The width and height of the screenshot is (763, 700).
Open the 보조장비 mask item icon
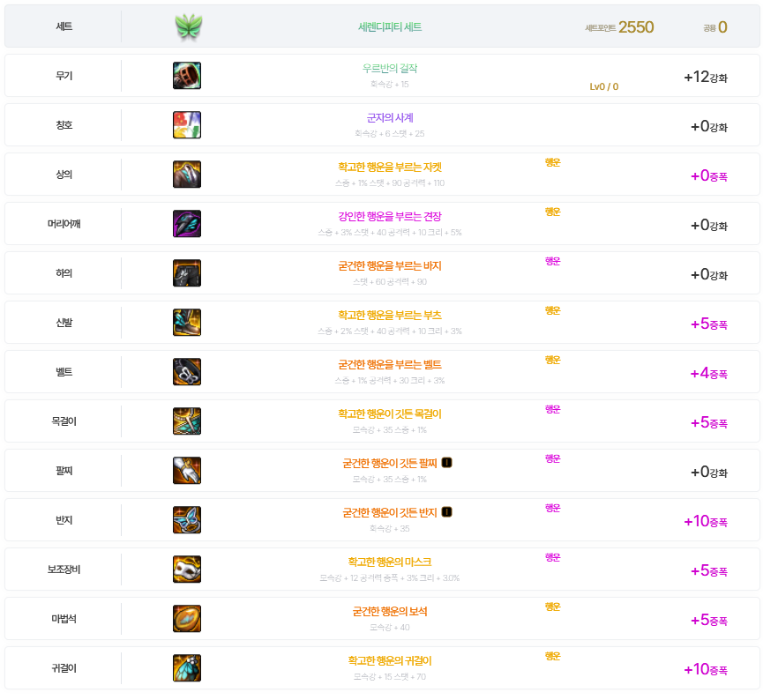pyautogui.click(x=187, y=570)
